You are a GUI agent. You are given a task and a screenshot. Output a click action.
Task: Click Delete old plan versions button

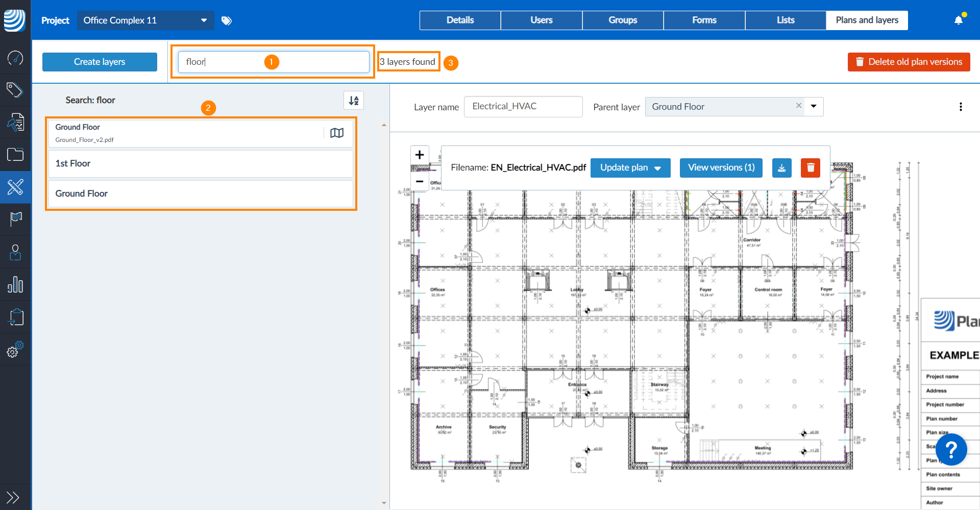(909, 62)
